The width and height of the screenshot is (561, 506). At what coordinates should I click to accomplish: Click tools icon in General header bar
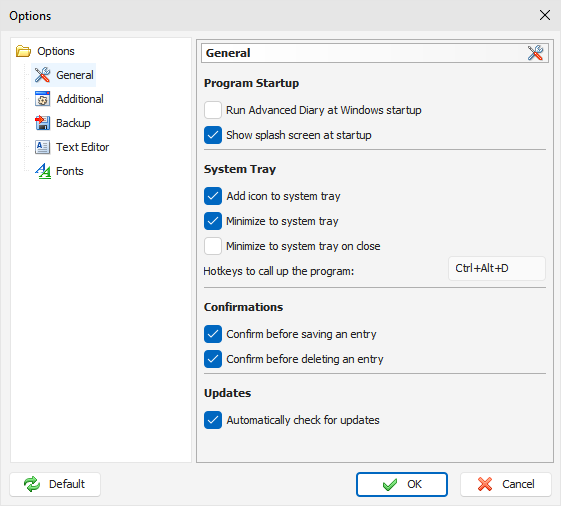[x=535, y=53]
